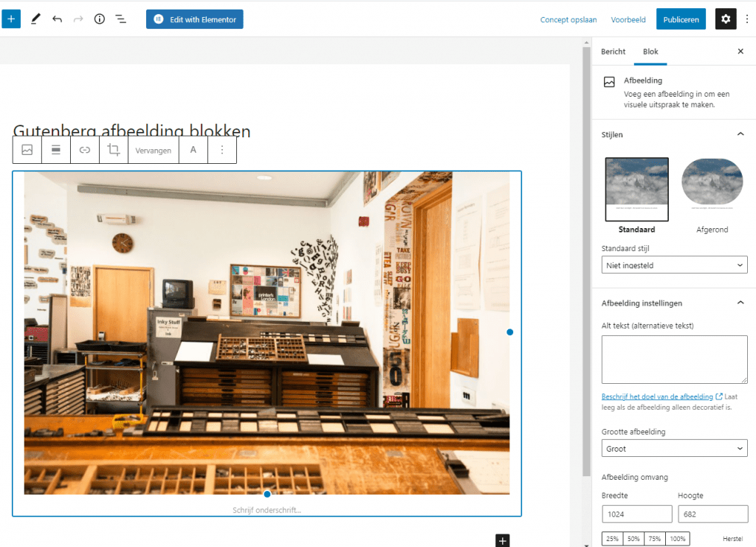Open the document info details icon

coord(100,19)
